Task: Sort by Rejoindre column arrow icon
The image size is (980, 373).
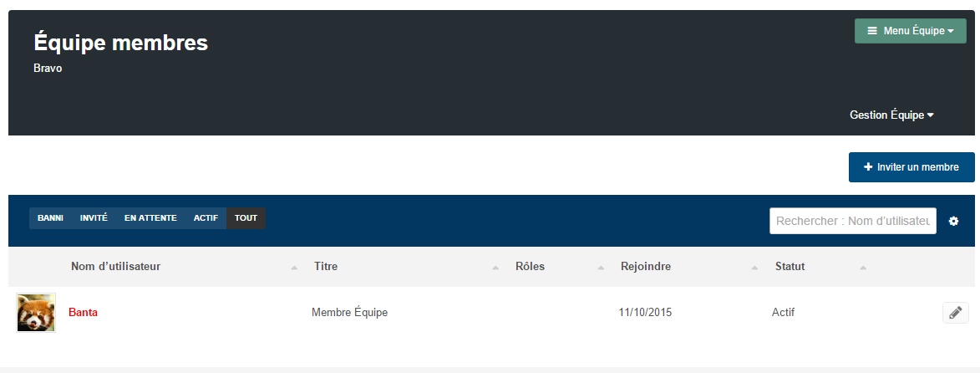Action: 754,268
